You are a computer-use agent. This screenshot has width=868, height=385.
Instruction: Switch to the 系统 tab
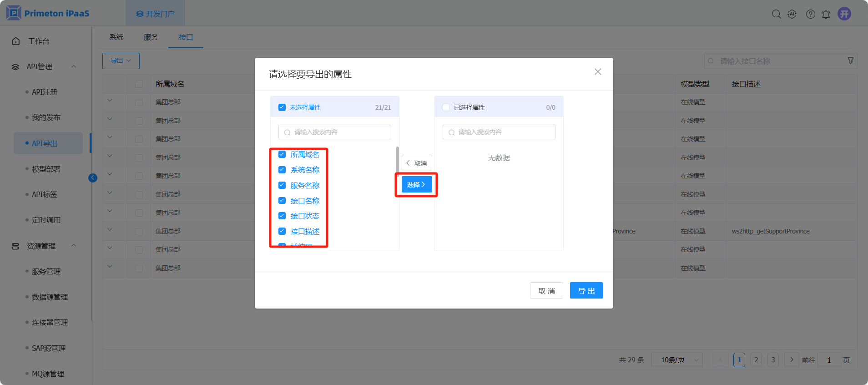click(x=116, y=37)
